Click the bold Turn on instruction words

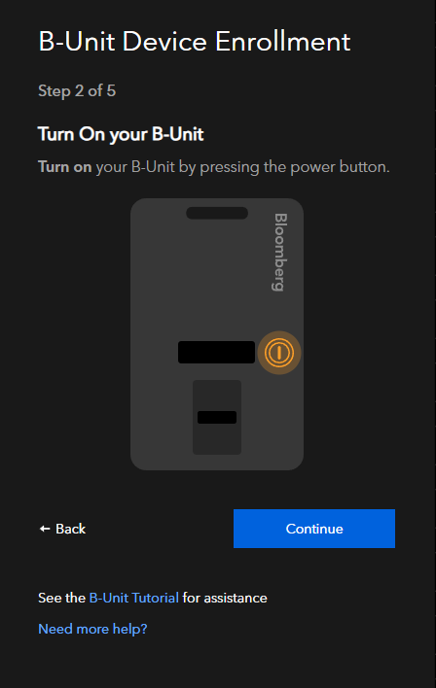click(65, 167)
